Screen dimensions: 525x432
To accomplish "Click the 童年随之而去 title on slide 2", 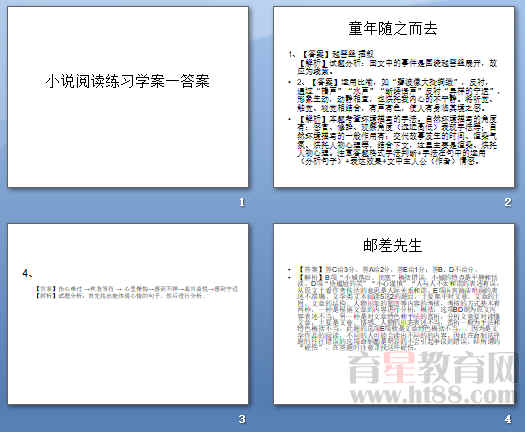I will (x=393, y=28).
